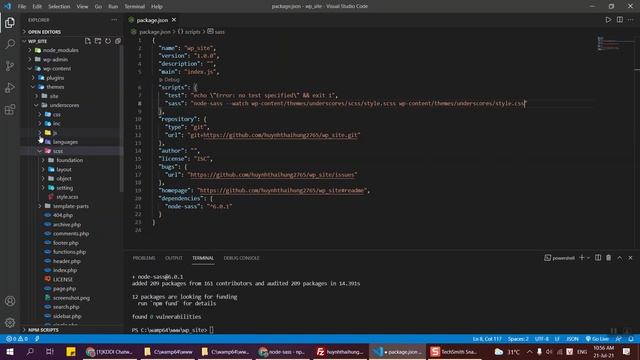Open Explorer views and more actions menu
This screenshot has height=360, width=640.
(114, 20)
